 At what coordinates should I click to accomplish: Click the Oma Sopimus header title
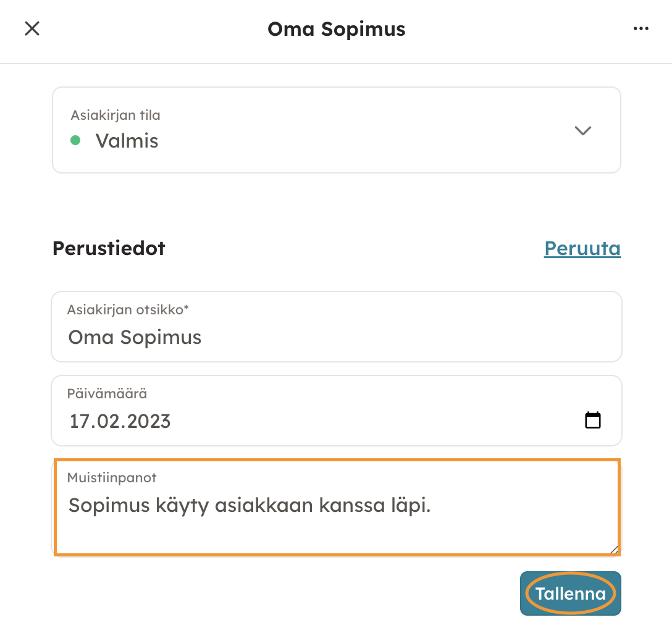point(336,28)
